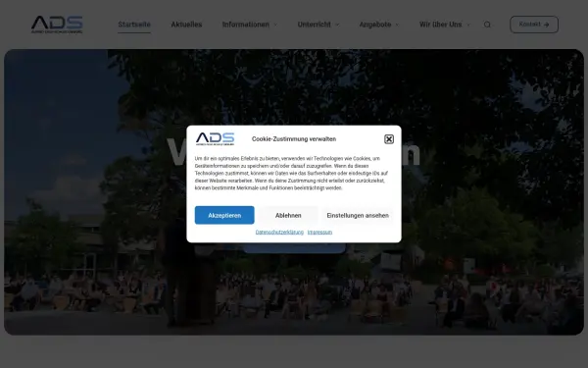Open the Informationen menu

pos(246,25)
